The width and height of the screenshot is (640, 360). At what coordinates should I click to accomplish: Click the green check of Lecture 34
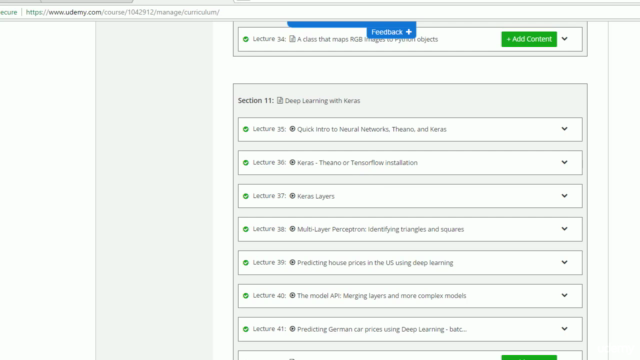point(246,39)
